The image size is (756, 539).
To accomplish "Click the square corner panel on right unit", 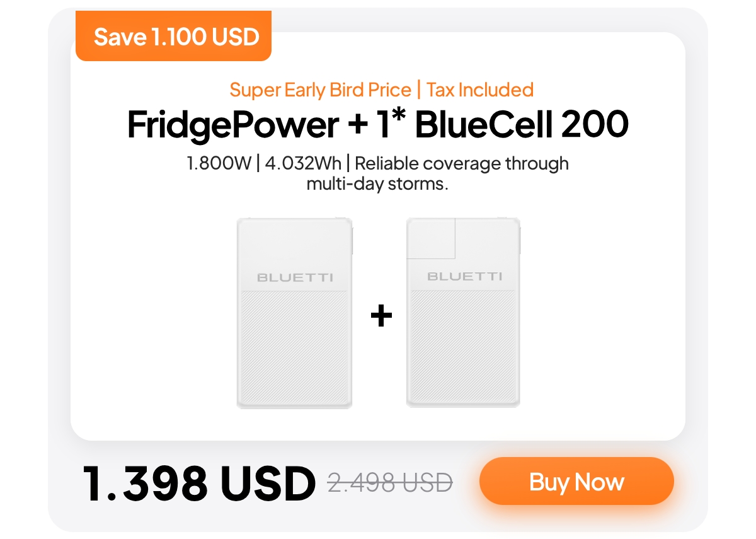I will click(432, 239).
